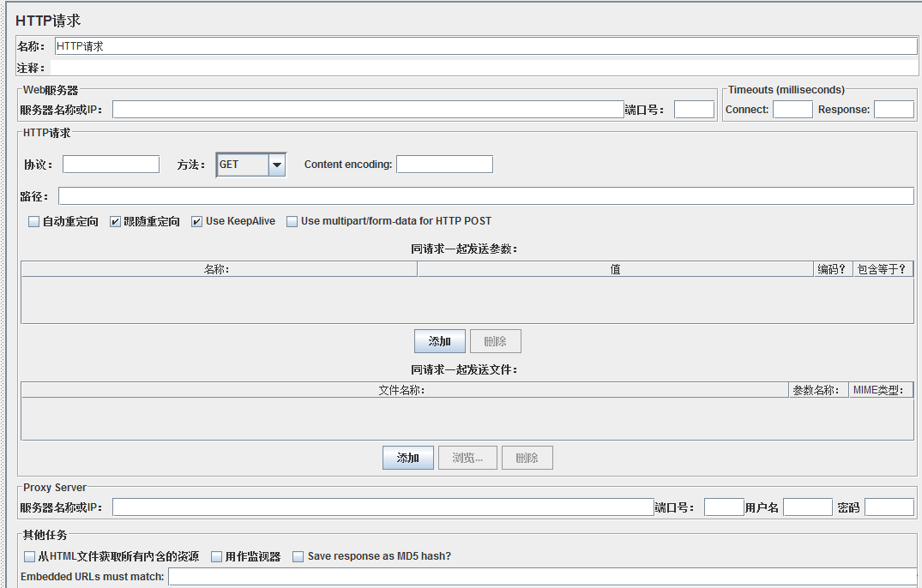Click the Web服务器 服务器名称或IP field
Screen dimensions: 922x588
[x=367, y=110]
